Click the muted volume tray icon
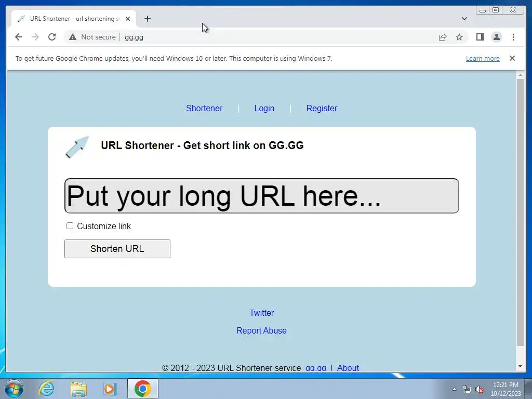Screen dimensions: 532x399 pyautogui.click(x=480, y=390)
